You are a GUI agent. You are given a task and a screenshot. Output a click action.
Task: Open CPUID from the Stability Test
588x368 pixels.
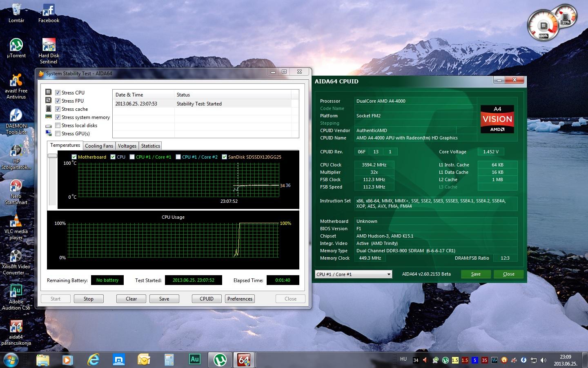point(207,299)
